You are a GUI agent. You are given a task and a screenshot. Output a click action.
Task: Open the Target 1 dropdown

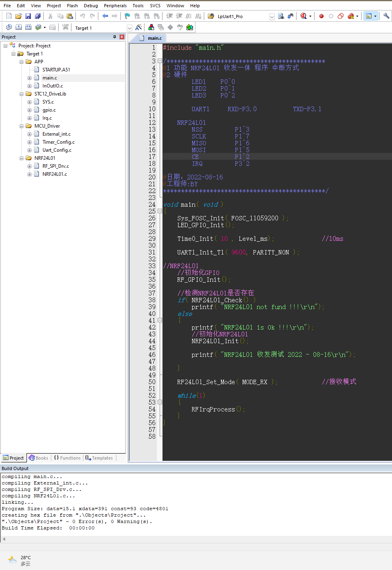coord(130,28)
